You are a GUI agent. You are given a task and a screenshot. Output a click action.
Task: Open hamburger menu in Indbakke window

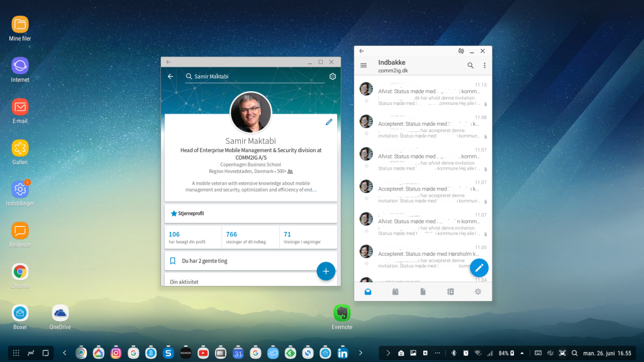[x=364, y=65]
